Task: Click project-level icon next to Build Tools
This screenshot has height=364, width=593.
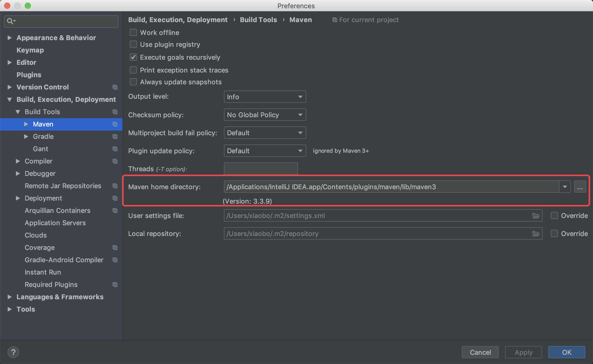Action: (x=115, y=112)
